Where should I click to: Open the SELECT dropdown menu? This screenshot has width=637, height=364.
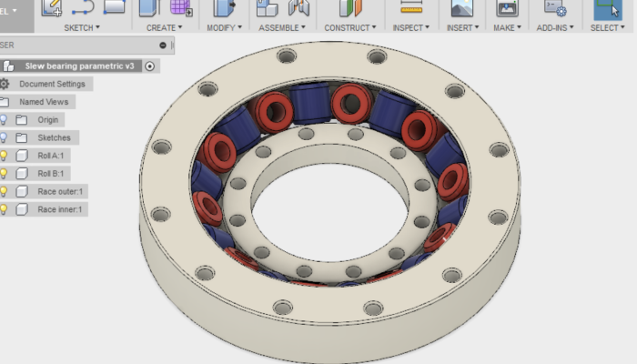607,27
